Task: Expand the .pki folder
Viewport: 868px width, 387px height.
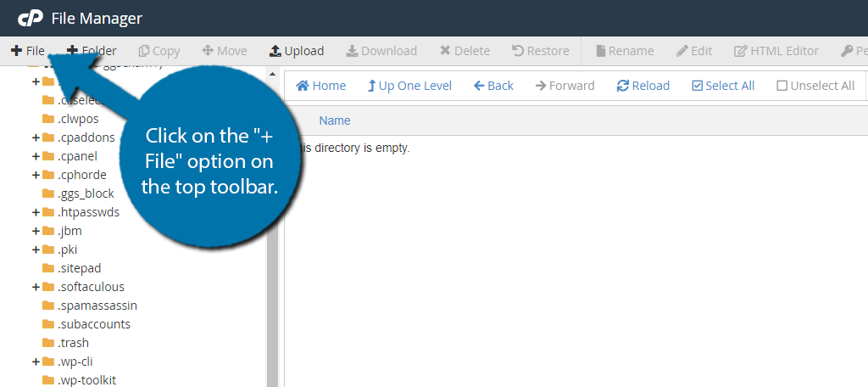Action: 36,250
